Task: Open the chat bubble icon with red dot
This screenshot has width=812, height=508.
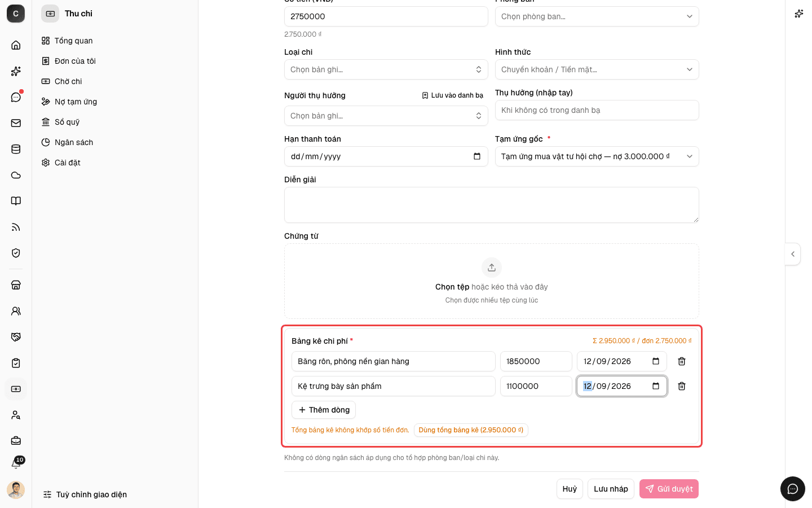Action: tap(16, 97)
